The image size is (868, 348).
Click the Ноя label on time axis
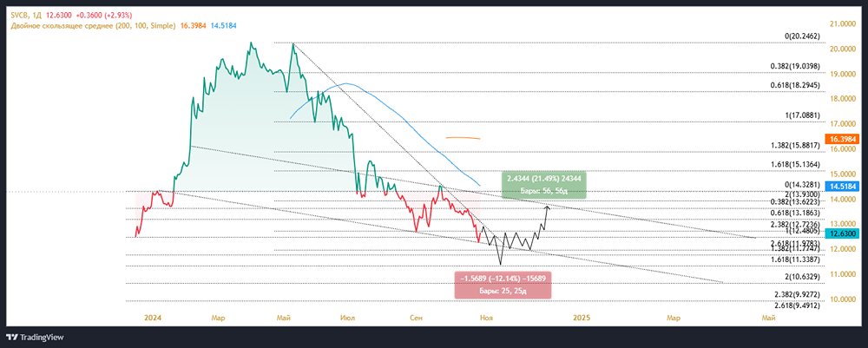pyautogui.click(x=487, y=318)
